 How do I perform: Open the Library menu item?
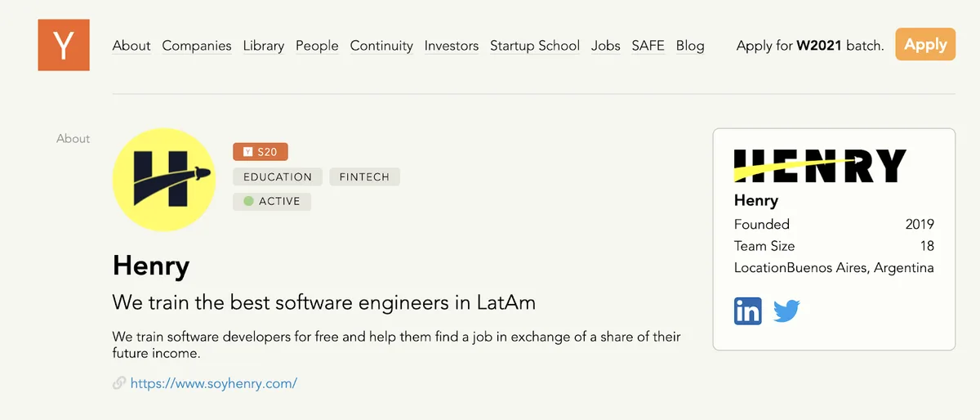point(264,46)
